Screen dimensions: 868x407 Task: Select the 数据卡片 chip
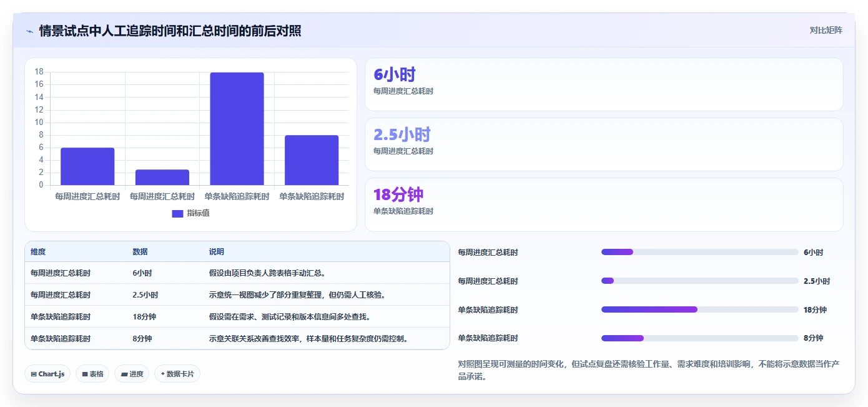(177, 374)
